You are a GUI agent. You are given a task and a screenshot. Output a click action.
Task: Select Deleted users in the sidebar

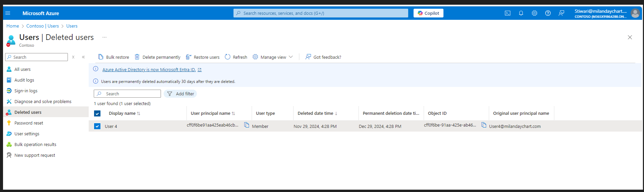click(28, 112)
